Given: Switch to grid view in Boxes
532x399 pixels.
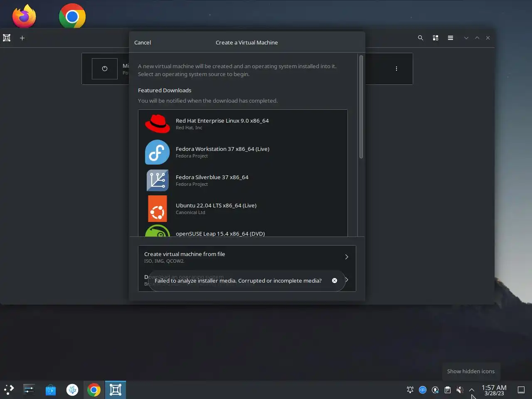Looking at the screenshot, I should tap(436, 38).
